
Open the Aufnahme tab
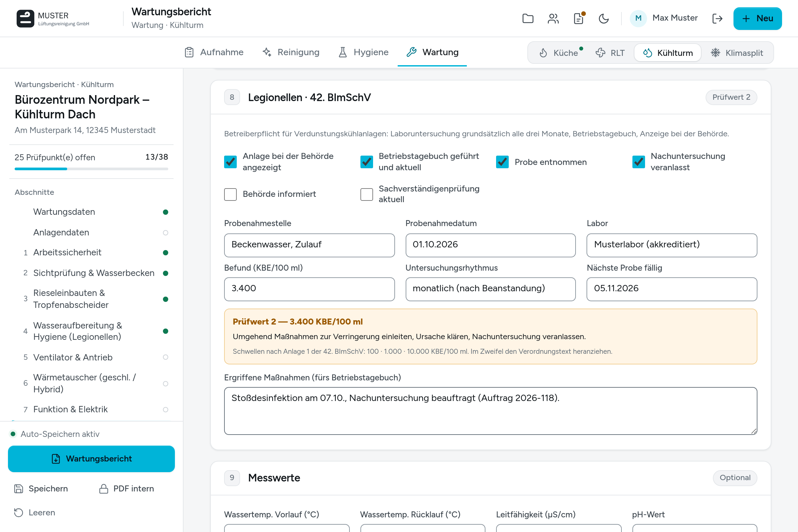coord(214,52)
